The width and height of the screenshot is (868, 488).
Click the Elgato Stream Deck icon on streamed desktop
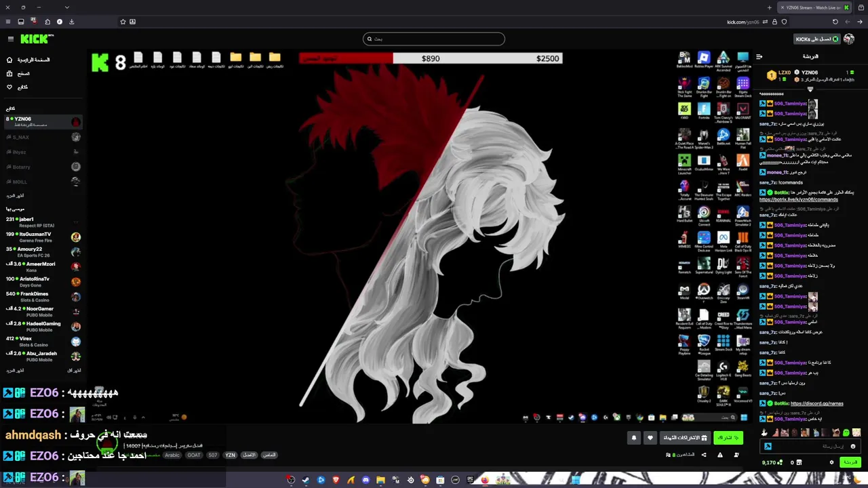tap(743, 86)
